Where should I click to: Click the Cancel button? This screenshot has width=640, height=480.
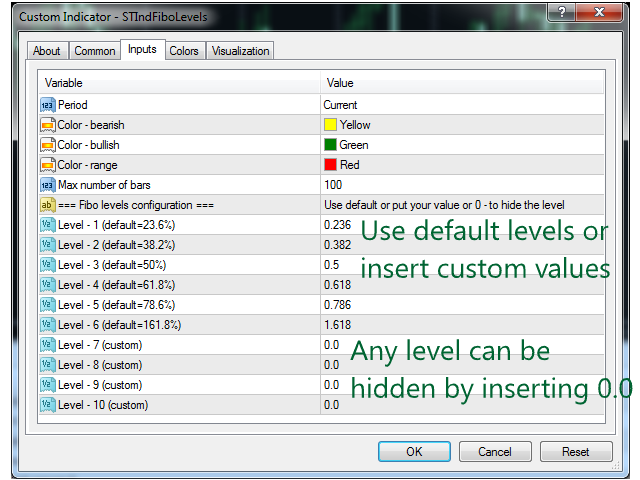click(x=495, y=452)
